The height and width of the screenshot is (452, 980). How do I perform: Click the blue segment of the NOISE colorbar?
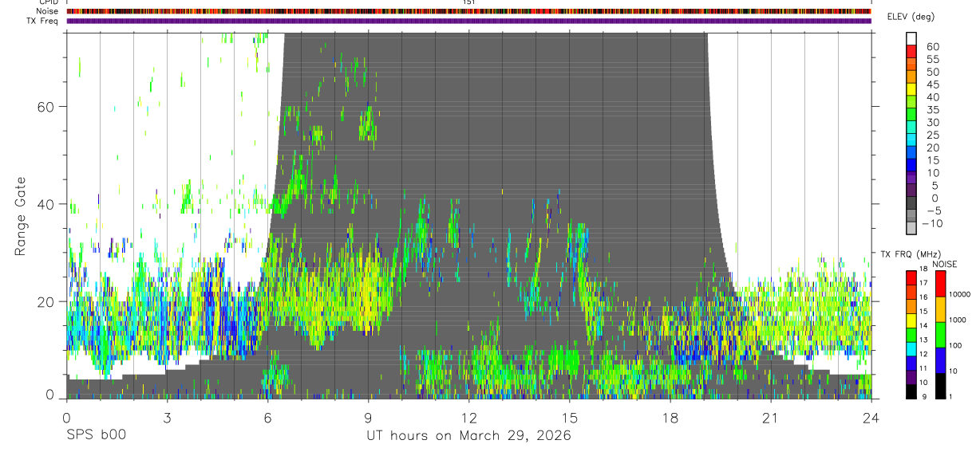[x=941, y=360]
